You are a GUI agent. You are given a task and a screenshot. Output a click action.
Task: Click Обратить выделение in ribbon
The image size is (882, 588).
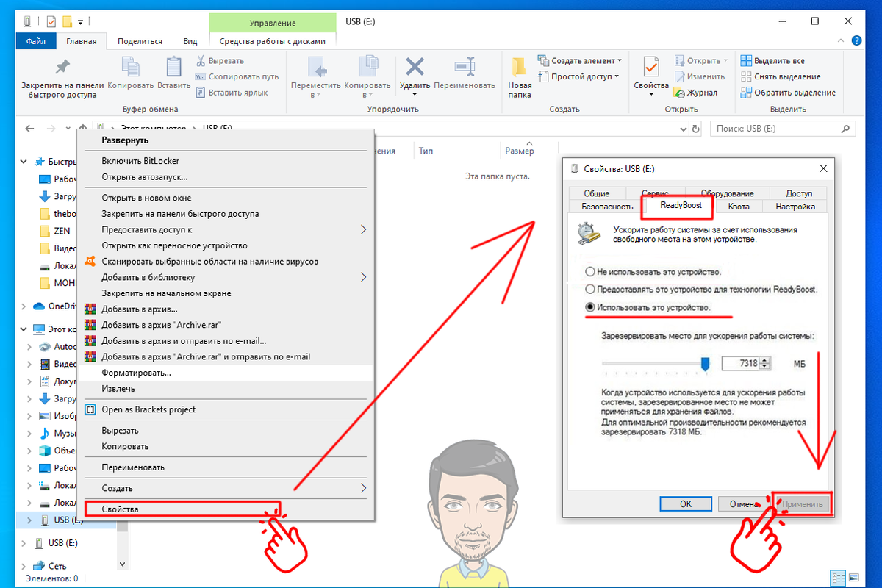coord(788,93)
